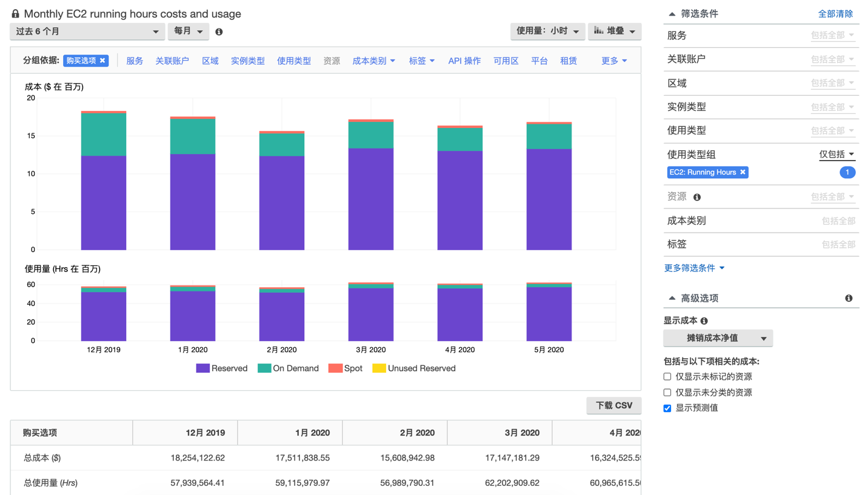The height and width of the screenshot is (495, 868).
Task: Collapse the 高级选项 section triangle
Action: pyautogui.click(x=672, y=298)
